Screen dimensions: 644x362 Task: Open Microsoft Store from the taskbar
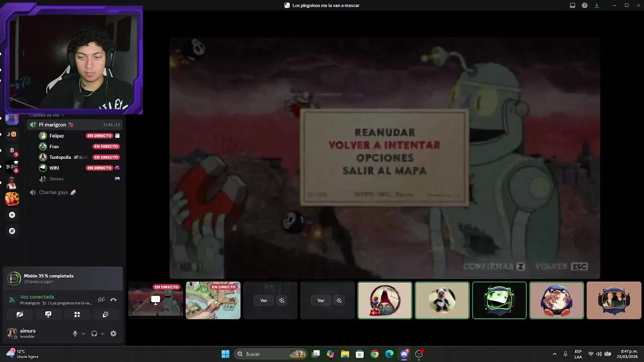pyautogui.click(x=360, y=354)
